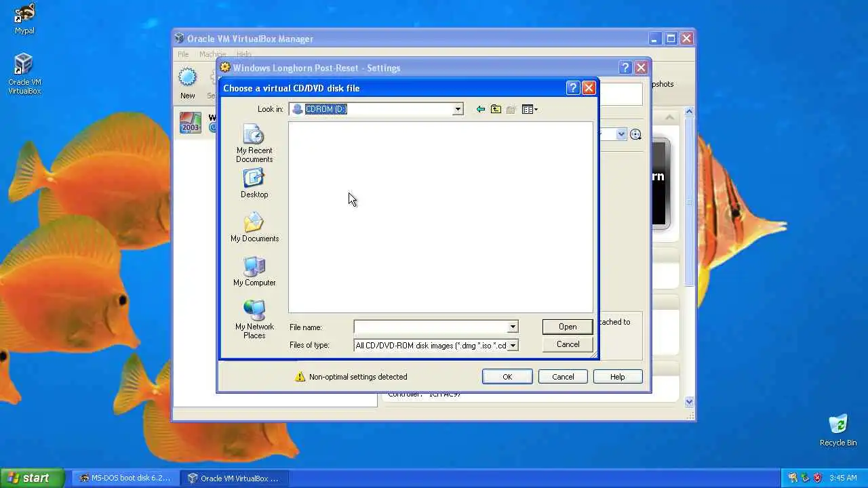Image resolution: width=868 pixels, height=488 pixels.
Task: Switch to MS-DOS boot disk taskbar item
Action: [125, 478]
